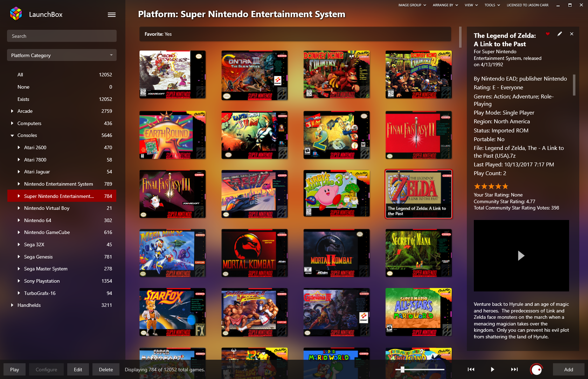This screenshot has height=379, width=588.
Task: Click in the Search field
Action: (x=62, y=36)
